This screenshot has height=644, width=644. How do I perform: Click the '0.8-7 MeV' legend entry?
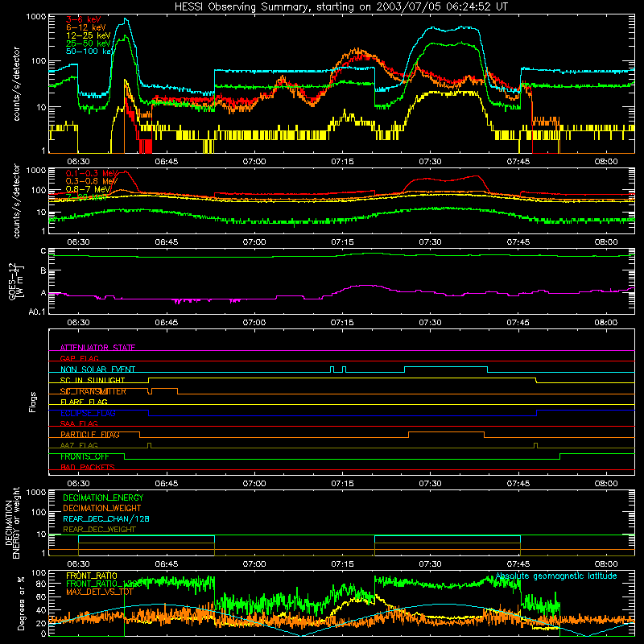(89, 189)
